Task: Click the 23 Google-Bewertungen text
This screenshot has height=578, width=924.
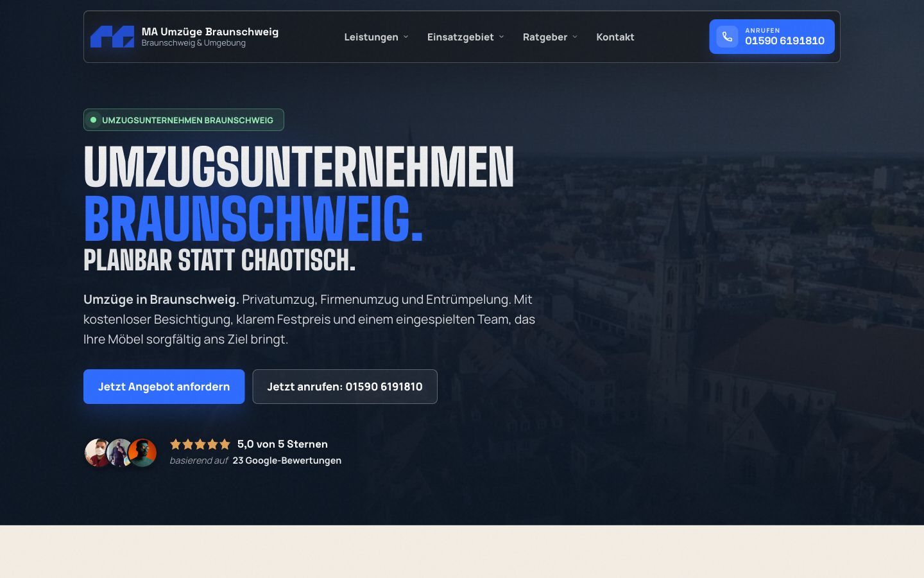Action: coord(287,460)
